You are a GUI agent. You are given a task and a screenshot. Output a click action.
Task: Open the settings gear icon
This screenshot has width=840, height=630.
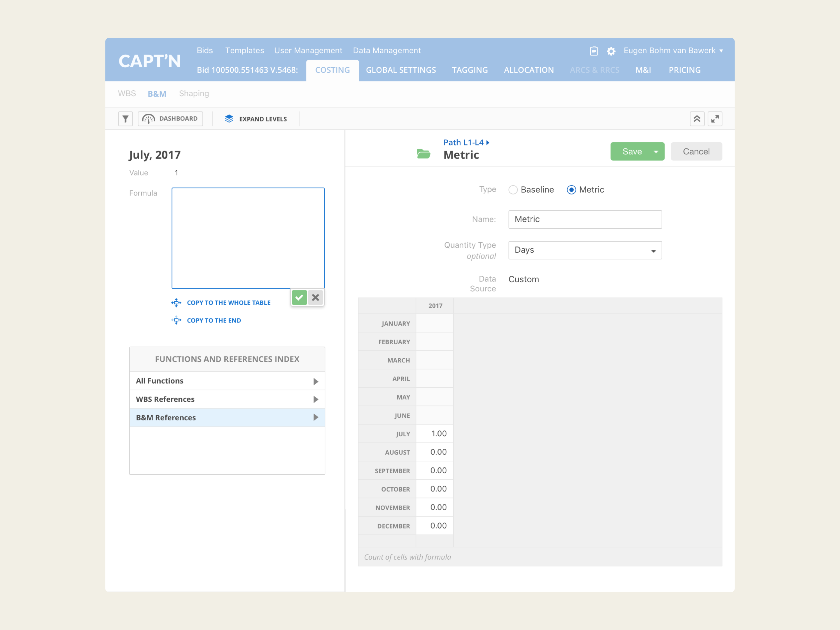pos(611,51)
